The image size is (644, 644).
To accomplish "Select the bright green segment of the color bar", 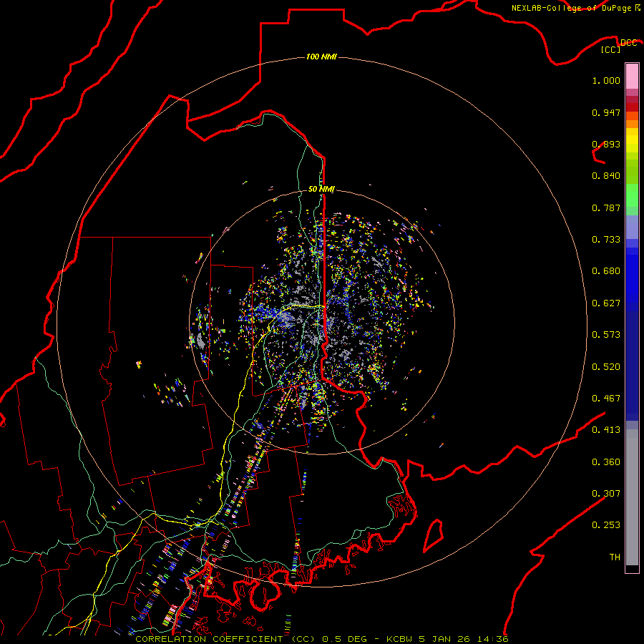I will click(632, 195).
